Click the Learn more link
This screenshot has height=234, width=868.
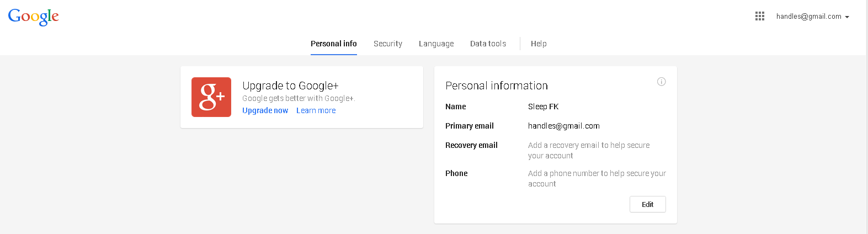[x=316, y=110]
